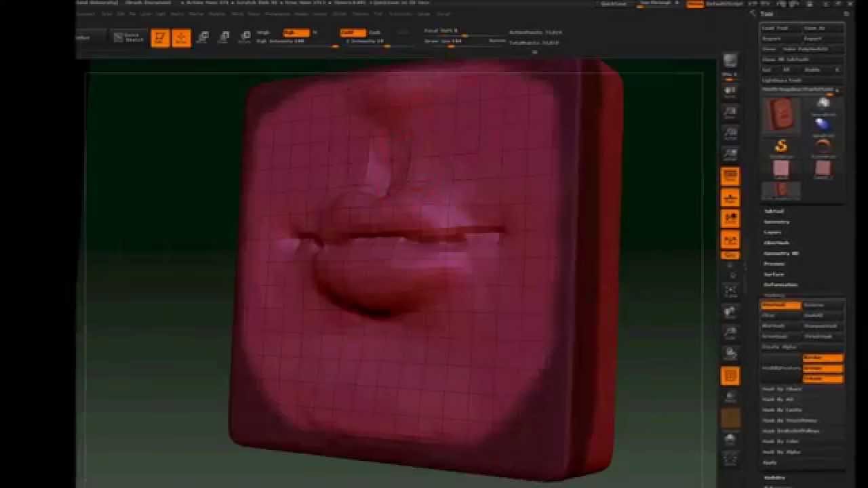Click the Scale view icon on right shelf
This screenshot has width=868, height=488.
730,333
